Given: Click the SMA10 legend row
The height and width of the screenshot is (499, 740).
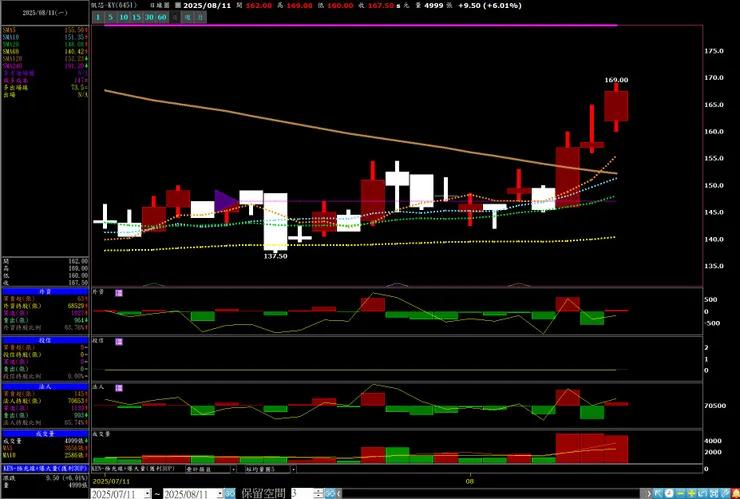Looking at the screenshot, I should 45,37.
